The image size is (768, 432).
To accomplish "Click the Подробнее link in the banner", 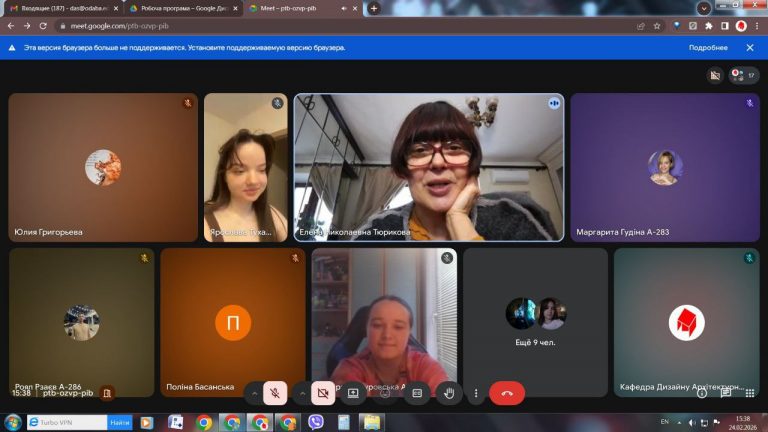I will (x=707, y=47).
